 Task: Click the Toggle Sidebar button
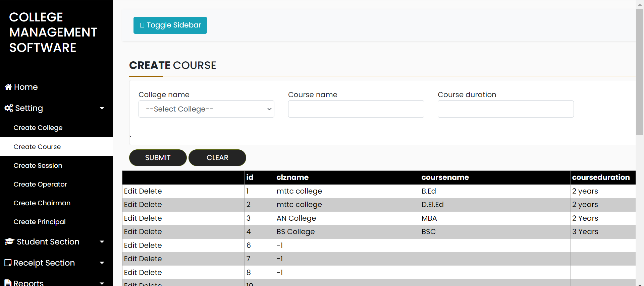[x=170, y=25]
